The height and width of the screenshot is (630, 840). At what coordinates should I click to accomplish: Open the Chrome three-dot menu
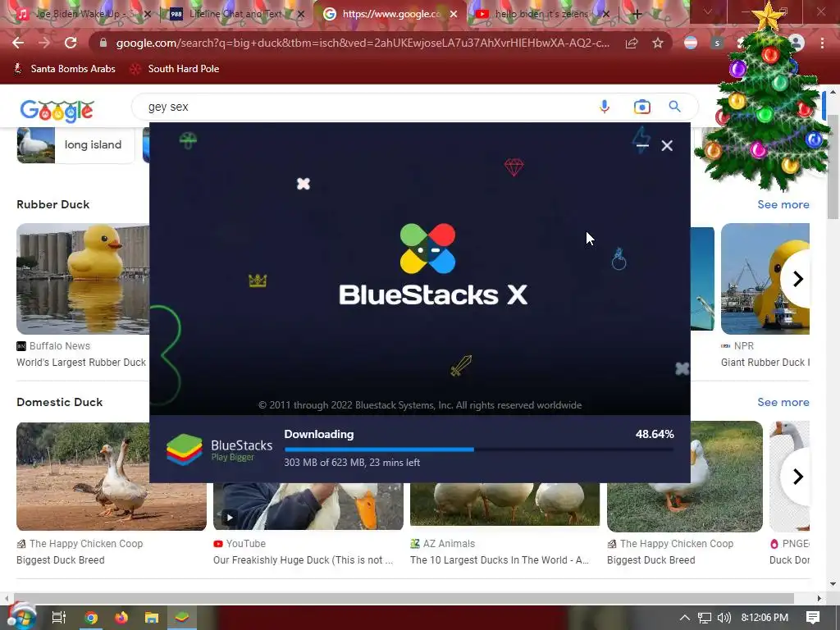822,43
